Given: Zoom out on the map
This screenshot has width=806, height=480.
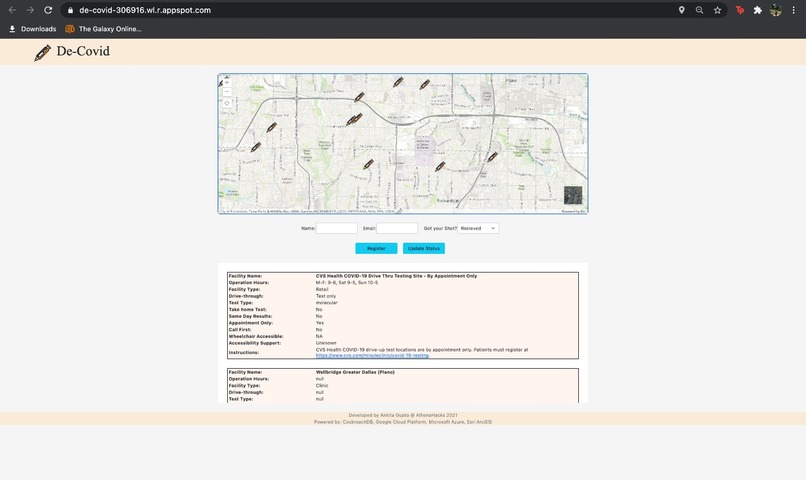Looking at the screenshot, I should [x=227, y=92].
